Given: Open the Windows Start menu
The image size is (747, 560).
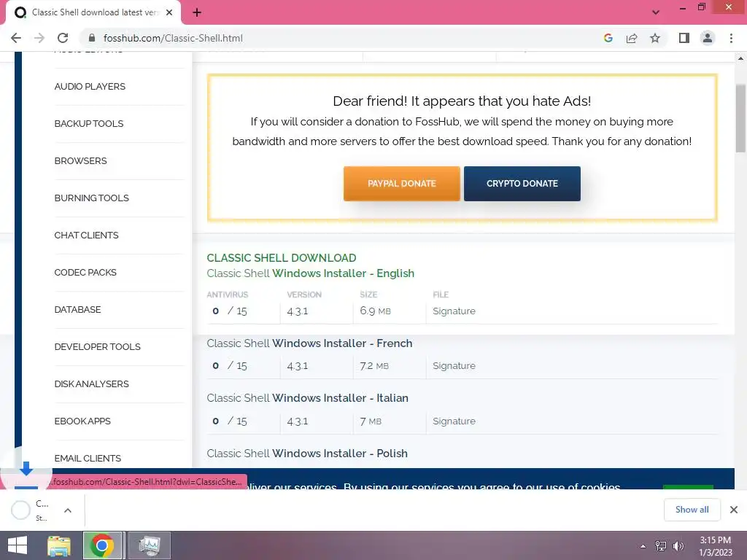Looking at the screenshot, I should 18,545.
